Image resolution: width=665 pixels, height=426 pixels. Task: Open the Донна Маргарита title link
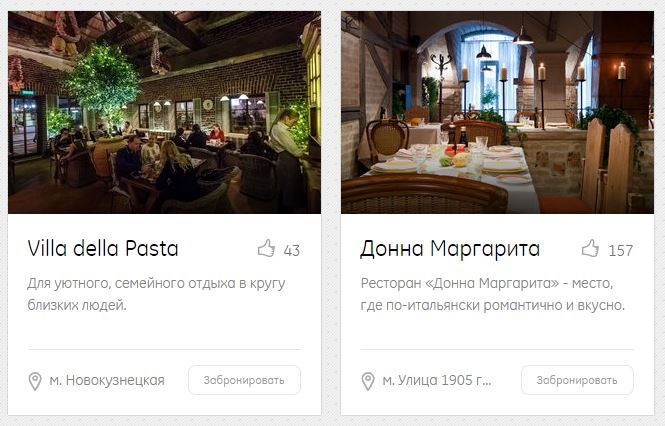coord(450,249)
